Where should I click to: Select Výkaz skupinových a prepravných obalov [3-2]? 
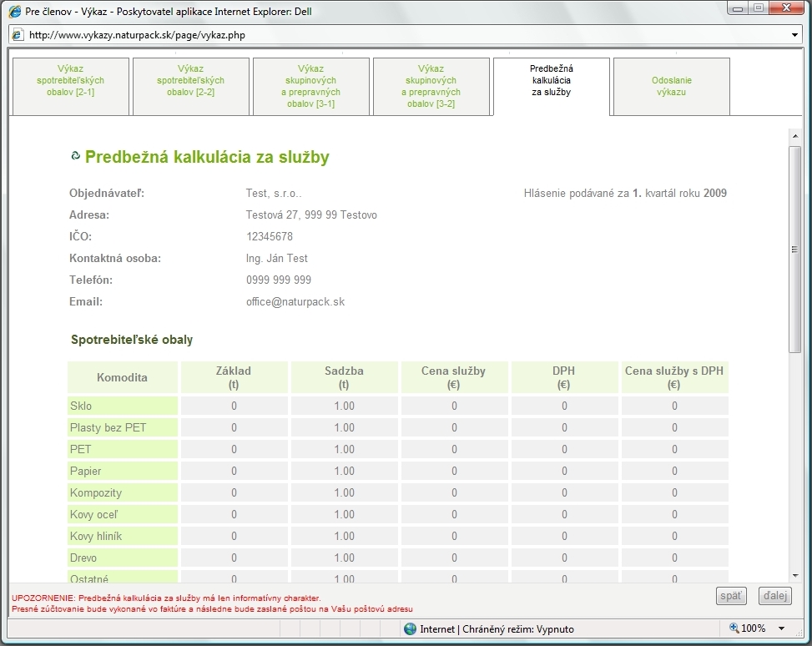click(x=431, y=86)
